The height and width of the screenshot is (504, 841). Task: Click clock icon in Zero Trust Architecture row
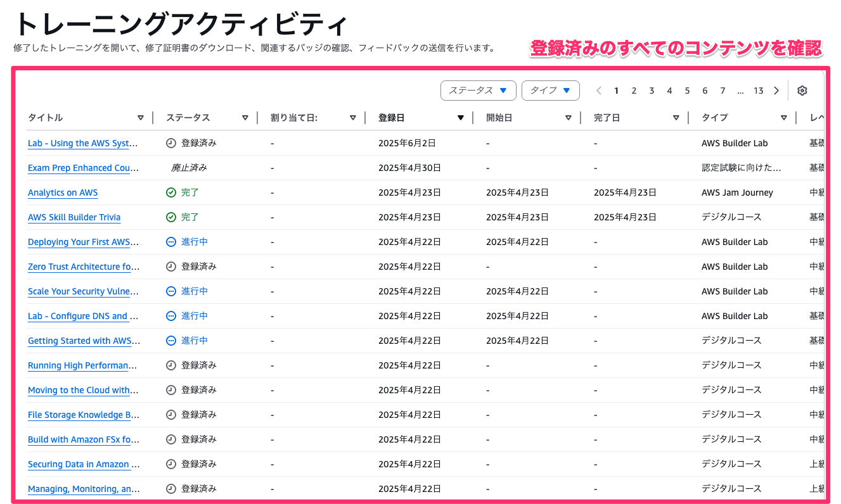(x=171, y=267)
